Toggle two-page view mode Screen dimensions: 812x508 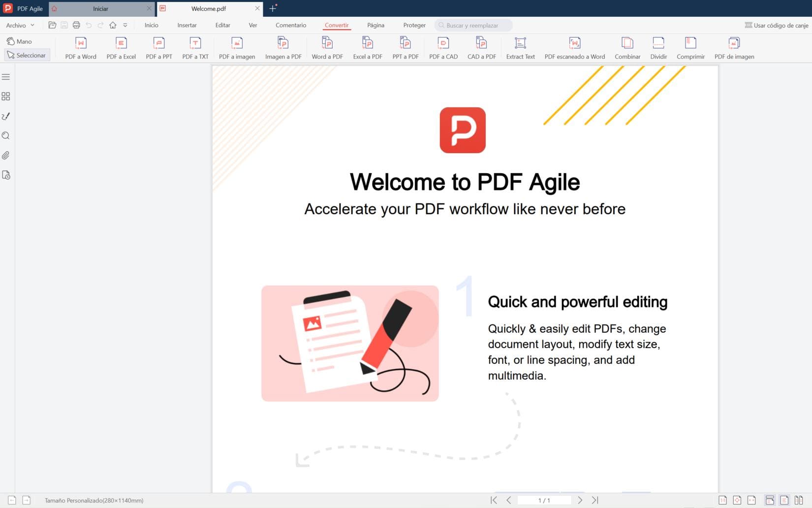pos(799,500)
